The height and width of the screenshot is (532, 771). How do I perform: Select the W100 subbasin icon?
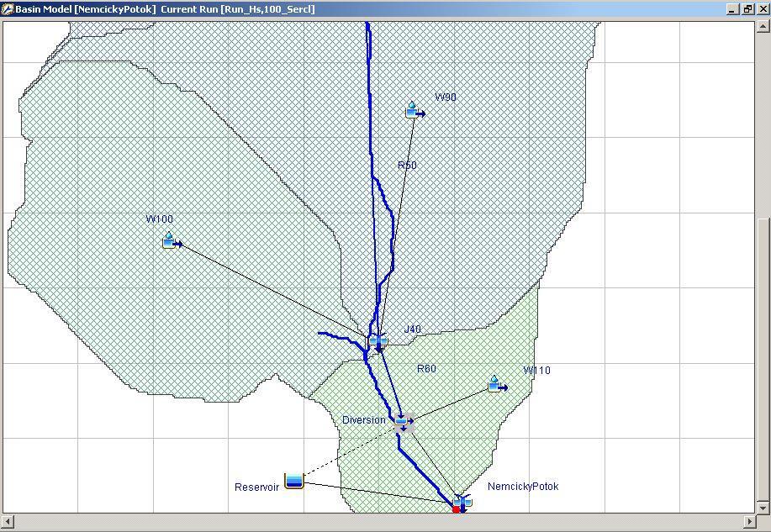(x=172, y=241)
